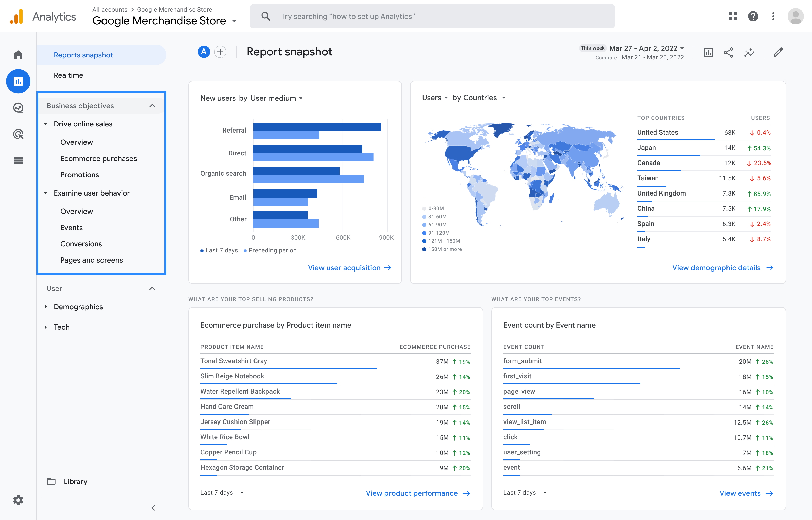Viewport: 812px width, 520px height.
Task: Open the Admin settings gear
Action: tap(18, 500)
